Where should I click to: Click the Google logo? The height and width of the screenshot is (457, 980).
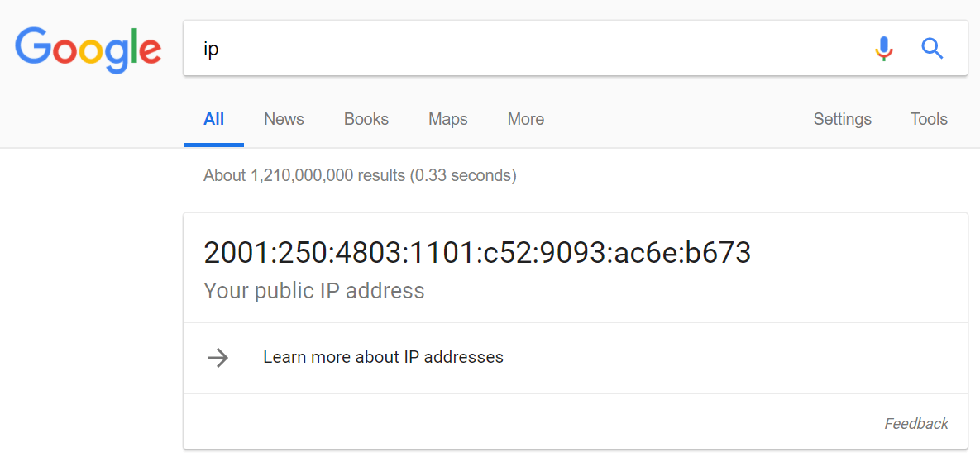pos(88,50)
